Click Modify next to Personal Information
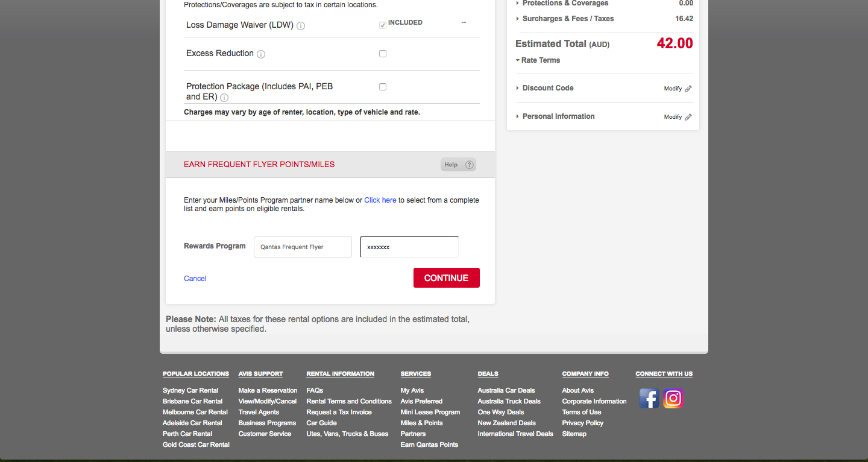The height and width of the screenshot is (462, 868). pos(673,117)
